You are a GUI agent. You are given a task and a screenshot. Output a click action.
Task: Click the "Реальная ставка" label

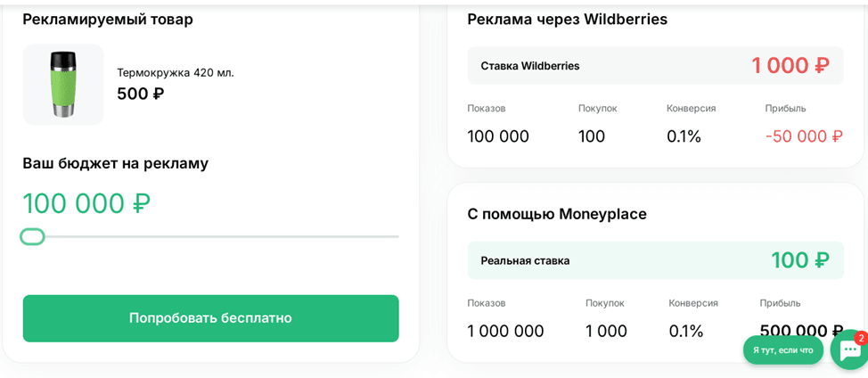[x=525, y=260]
